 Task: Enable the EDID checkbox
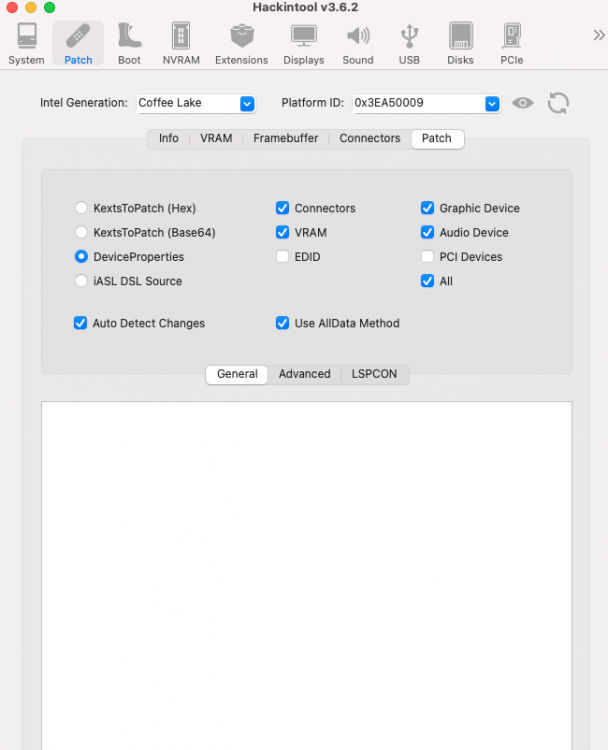coord(282,256)
